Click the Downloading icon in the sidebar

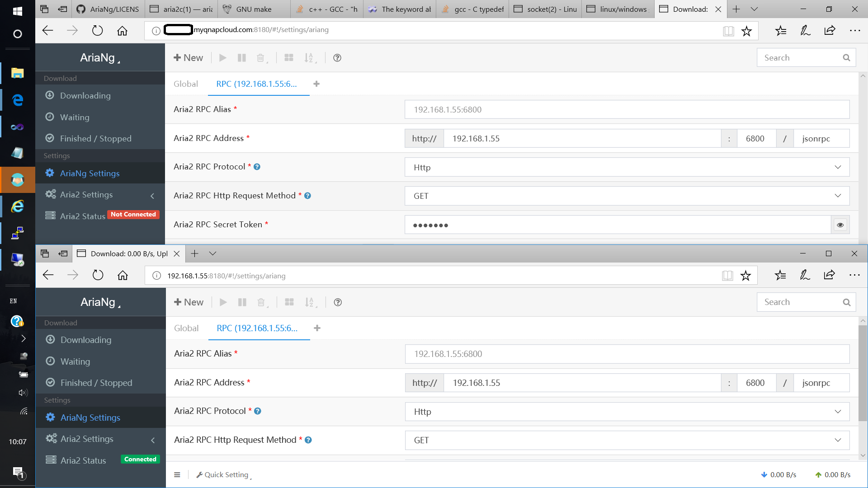point(50,95)
